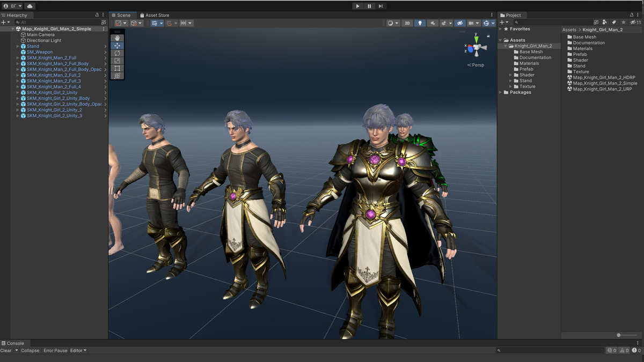Open the cloud services icon
This screenshot has width=644, height=362.
point(29,6)
